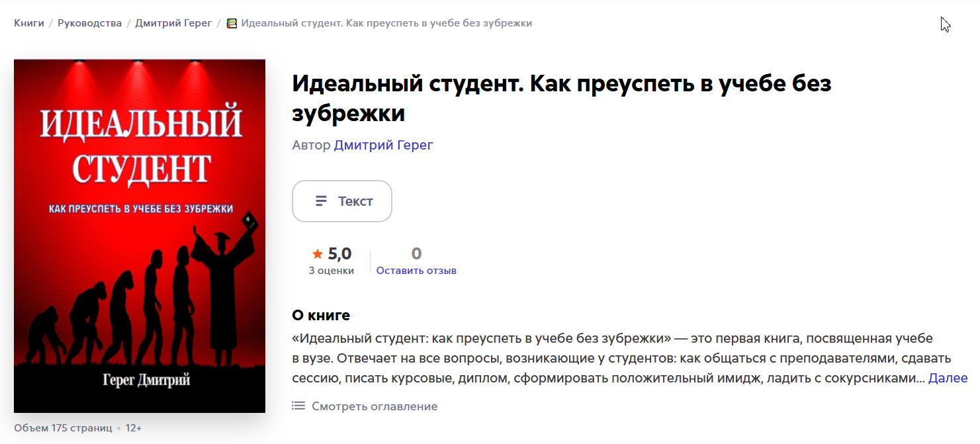Select the list icon beside Смотреть оглавление
The width and height of the screenshot is (980, 444).
298,406
